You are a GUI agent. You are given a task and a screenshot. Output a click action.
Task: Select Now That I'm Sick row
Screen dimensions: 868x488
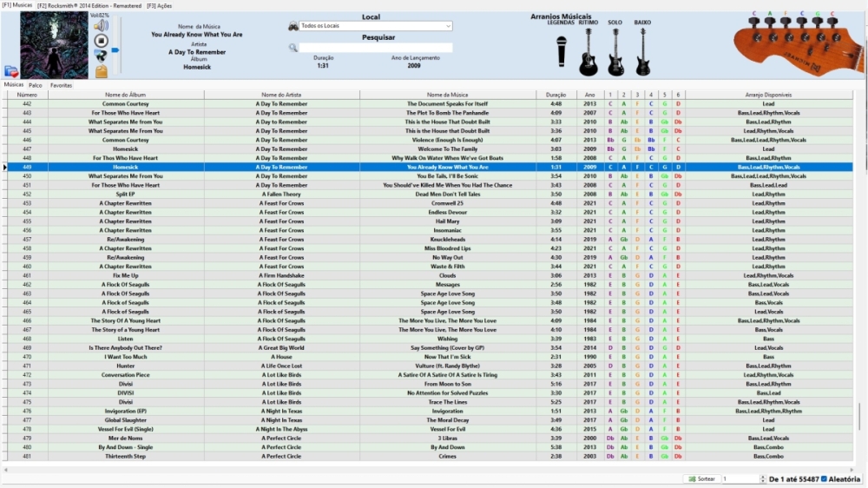pyautogui.click(x=430, y=357)
